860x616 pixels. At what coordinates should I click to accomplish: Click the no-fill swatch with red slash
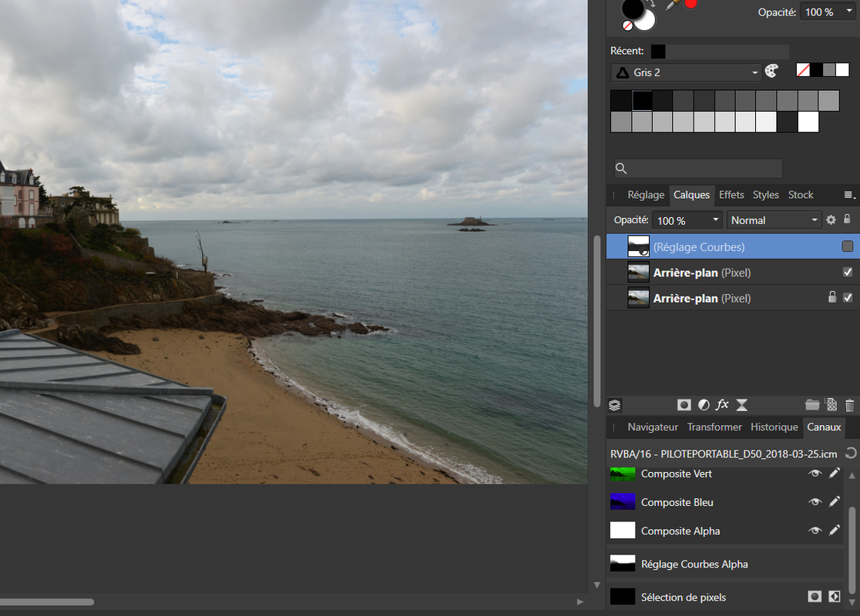(803, 69)
